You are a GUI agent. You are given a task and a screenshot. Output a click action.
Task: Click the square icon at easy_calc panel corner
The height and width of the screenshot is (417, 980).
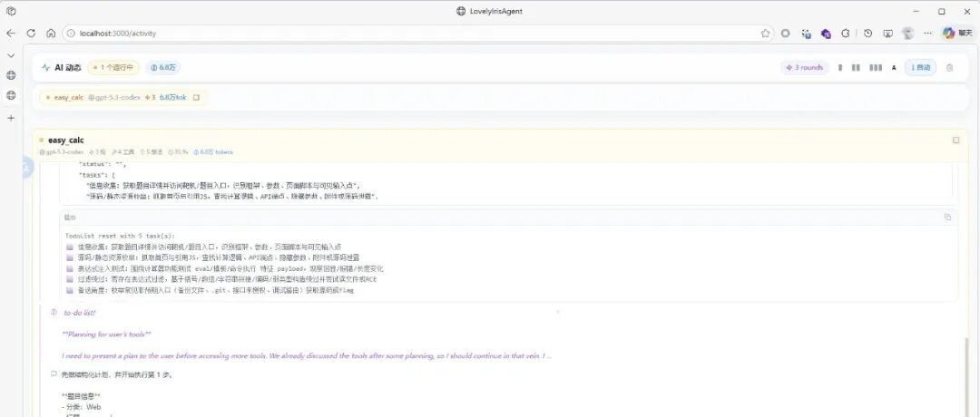click(x=955, y=141)
